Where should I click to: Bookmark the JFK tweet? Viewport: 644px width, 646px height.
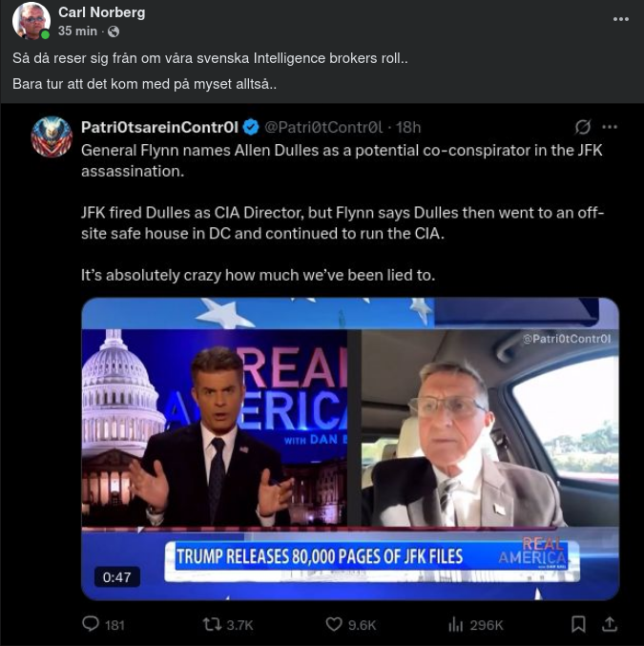click(578, 624)
